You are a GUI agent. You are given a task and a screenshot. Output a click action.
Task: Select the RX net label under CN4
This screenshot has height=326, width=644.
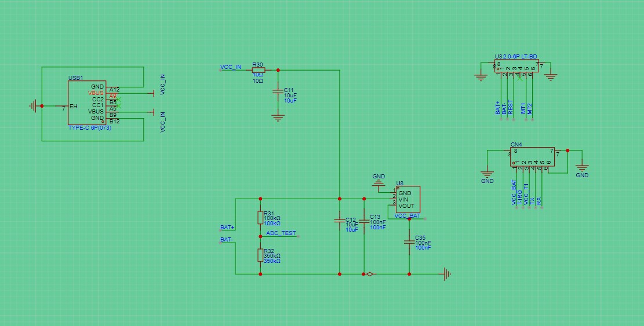pos(539,201)
